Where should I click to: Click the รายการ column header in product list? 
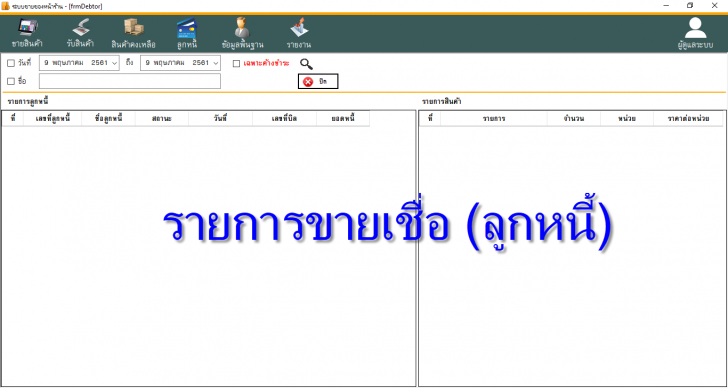pos(494,118)
